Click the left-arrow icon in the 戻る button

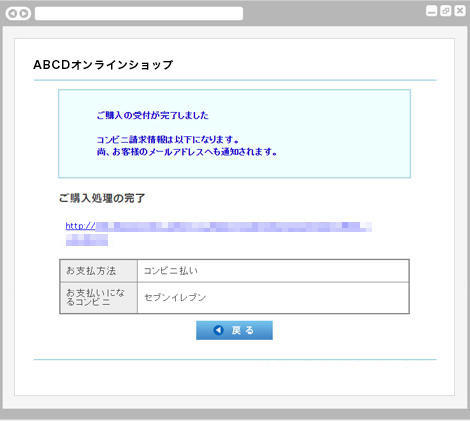[x=218, y=330]
